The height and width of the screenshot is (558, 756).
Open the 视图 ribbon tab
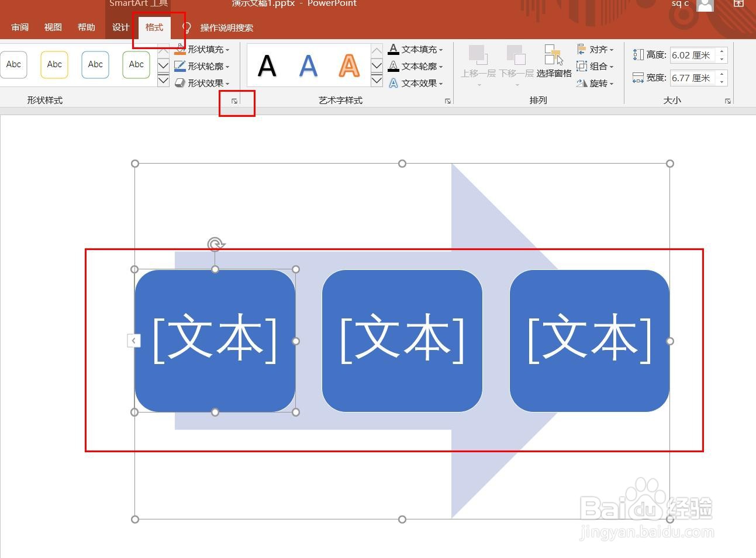tap(53, 27)
